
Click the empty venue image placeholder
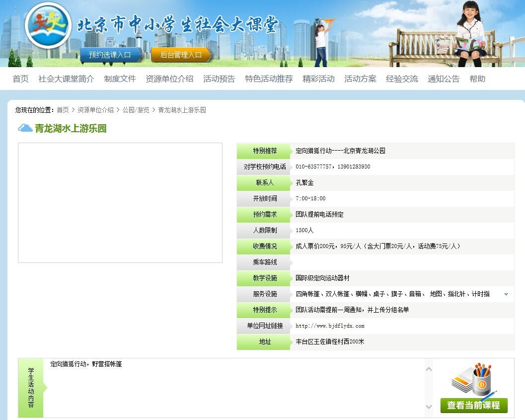(x=120, y=203)
